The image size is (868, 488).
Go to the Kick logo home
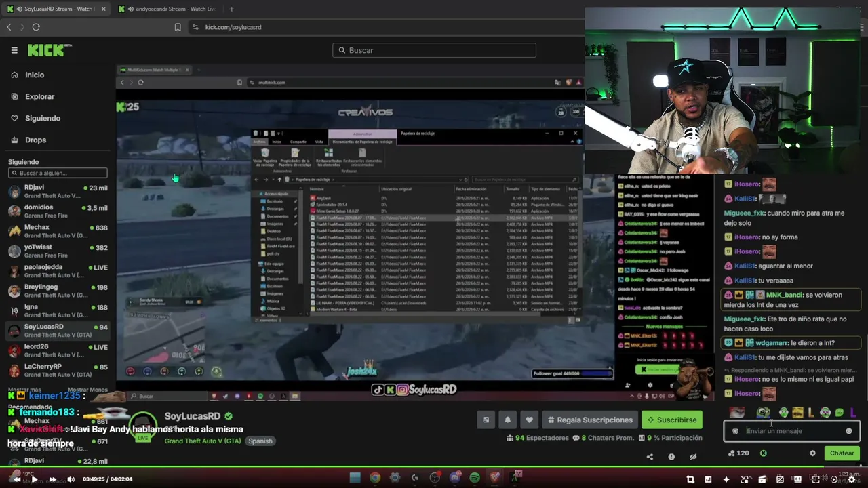[50, 50]
